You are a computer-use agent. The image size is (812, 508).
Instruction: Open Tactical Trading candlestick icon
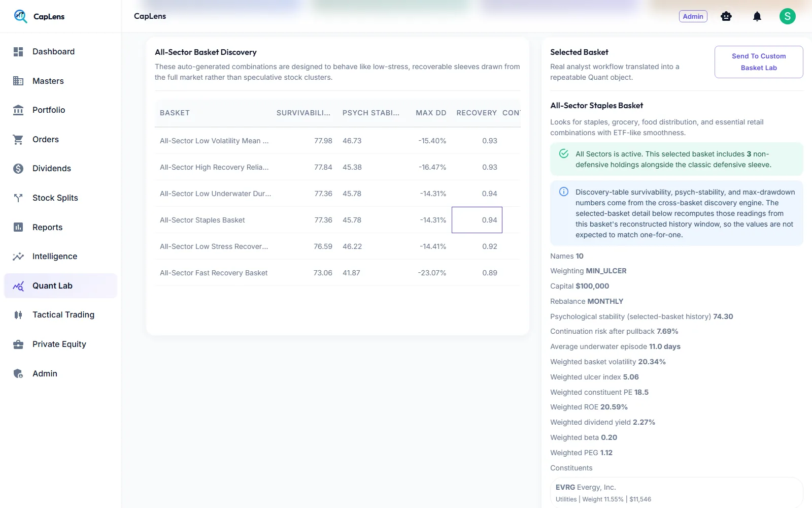tap(18, 315)
